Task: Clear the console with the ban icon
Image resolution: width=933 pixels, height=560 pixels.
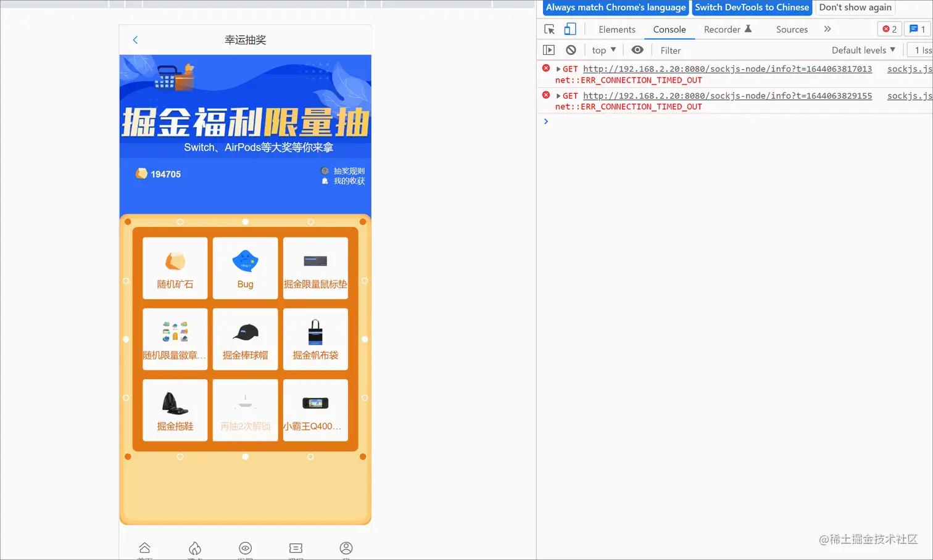Action: coord(571,50)
